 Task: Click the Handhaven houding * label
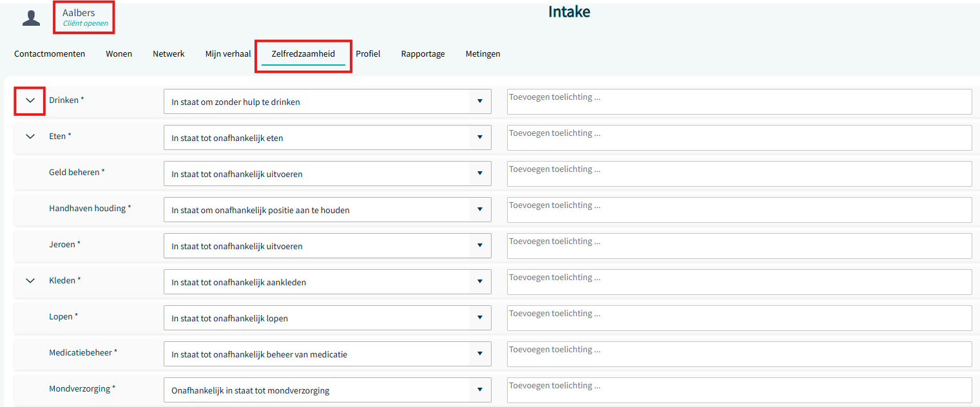click(x=90, y=208)
